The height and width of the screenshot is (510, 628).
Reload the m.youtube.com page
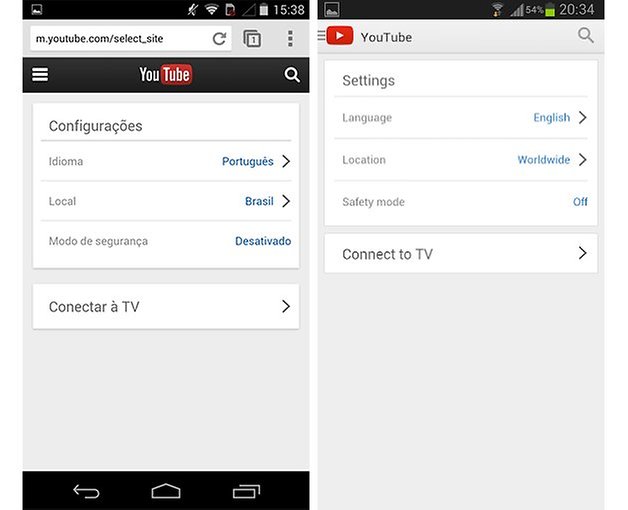click(x=219, y=39)
